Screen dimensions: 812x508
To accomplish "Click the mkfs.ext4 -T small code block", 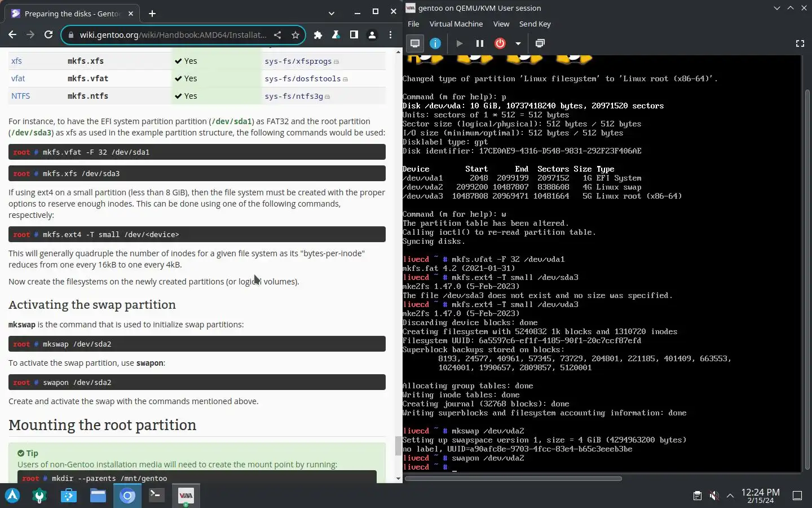I will [197, 234].
